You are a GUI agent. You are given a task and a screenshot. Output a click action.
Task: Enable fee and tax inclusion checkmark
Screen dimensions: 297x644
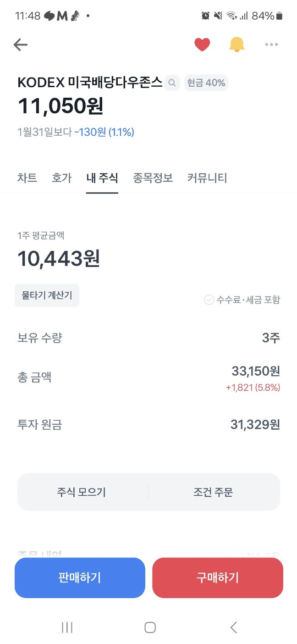point(209,300)
